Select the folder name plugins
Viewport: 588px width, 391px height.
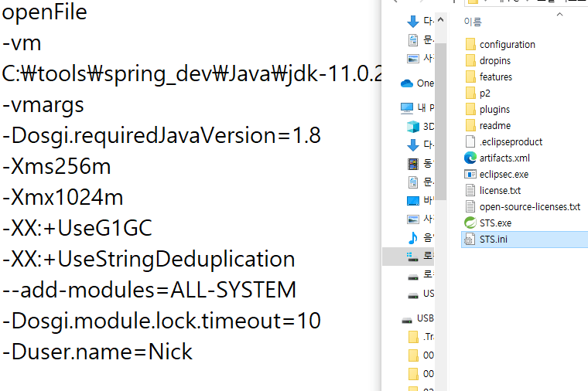pyautogui.click(x=494, y=110)
